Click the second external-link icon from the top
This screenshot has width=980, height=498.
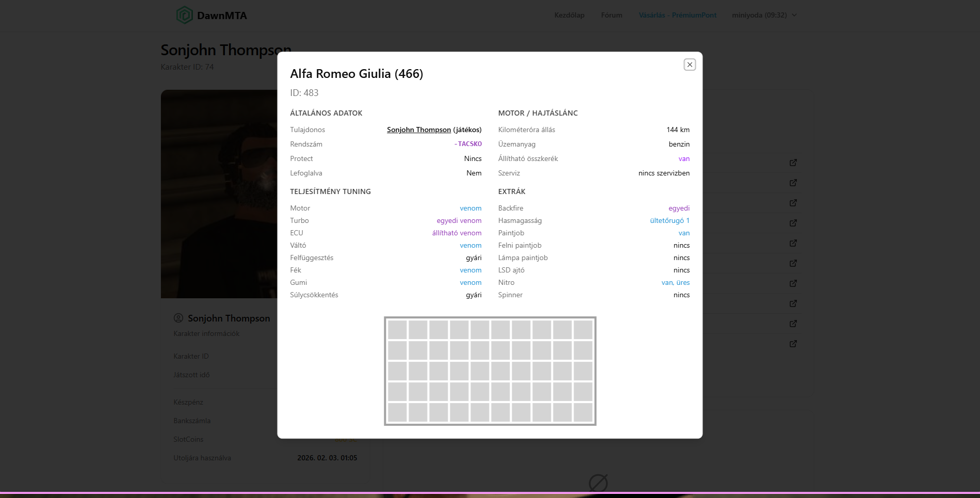pyautogui.click(x=793, y=183)
